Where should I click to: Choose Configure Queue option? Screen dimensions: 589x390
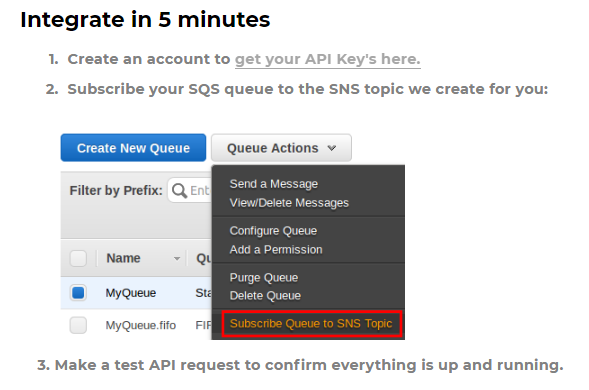pyautogui.click(x=273, y=231)
